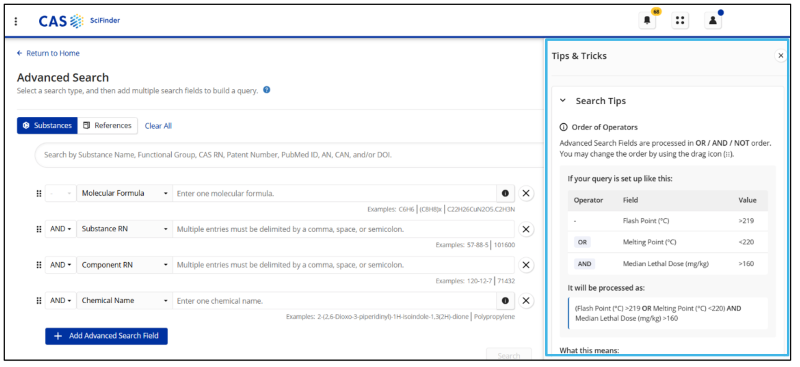The height and width of the screenshot is (367, 800).
Task: Open the AND operator dropdown for Chemical Name
Action: [60, 301]
